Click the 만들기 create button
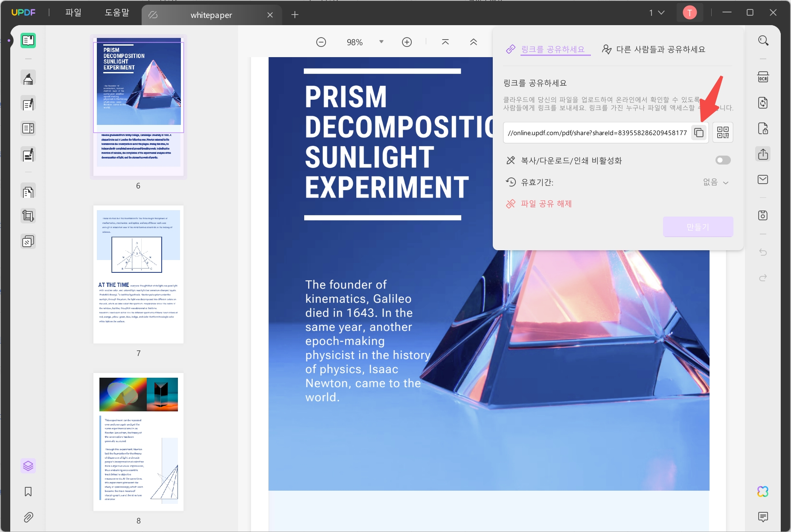This screenshot has width=791, height=532. 698,227
